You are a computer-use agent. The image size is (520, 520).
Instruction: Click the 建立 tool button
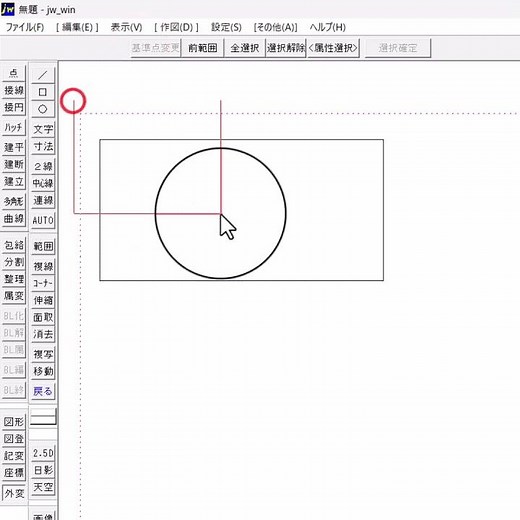pos(14,181)
